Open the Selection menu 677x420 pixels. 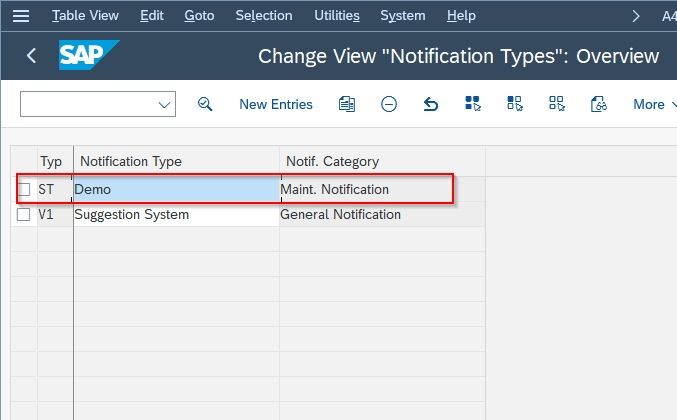pos(264,16)
